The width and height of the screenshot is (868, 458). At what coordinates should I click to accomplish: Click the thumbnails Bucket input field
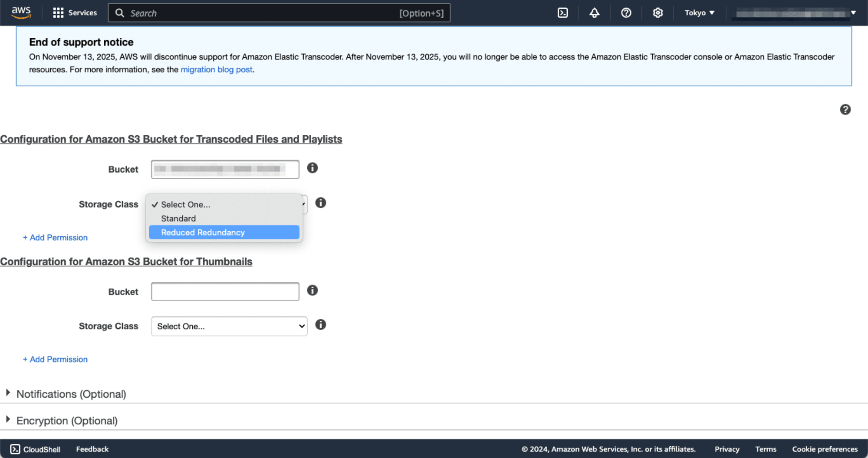pyautogui.click(x=225, y=291)
